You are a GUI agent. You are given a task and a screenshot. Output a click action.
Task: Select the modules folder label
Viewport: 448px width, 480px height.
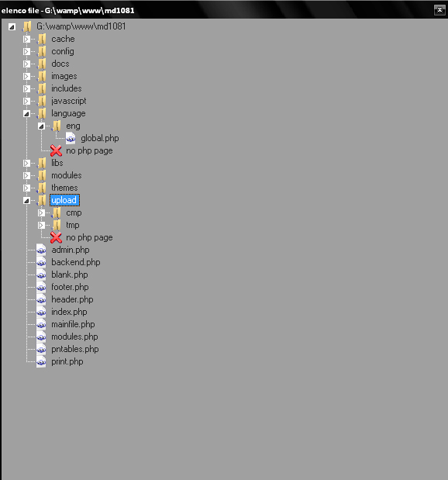tap(67, 175)
